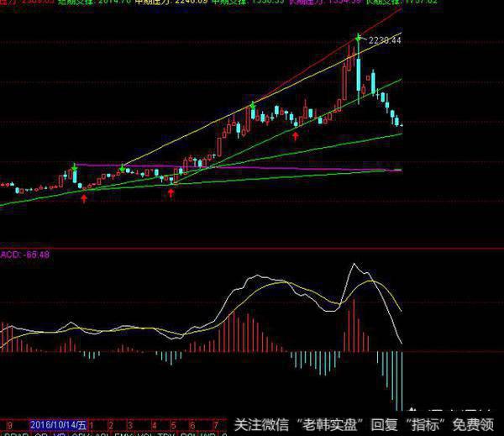Click the green down arrow at the mid-chart peak

(251, 105)
